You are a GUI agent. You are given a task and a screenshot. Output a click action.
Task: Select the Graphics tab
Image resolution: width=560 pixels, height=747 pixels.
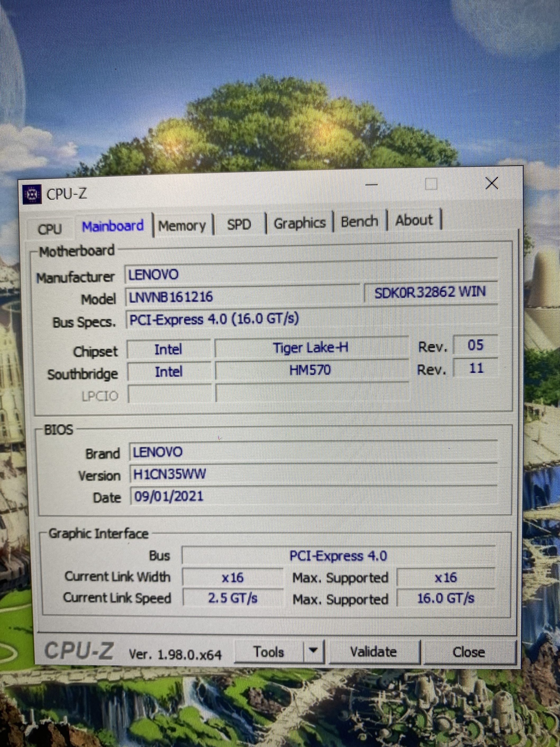299,223
